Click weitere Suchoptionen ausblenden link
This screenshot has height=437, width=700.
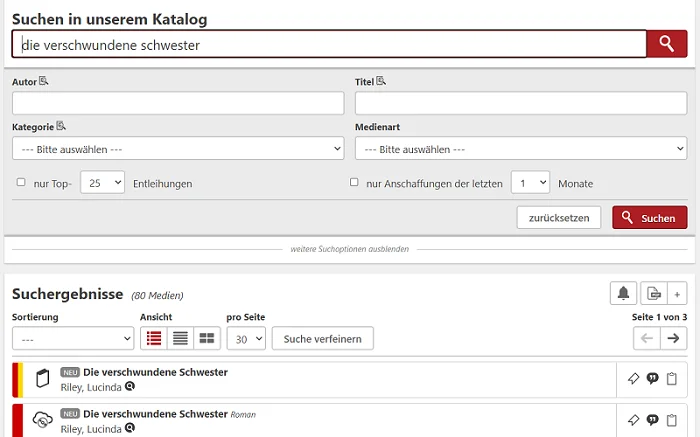350,249
